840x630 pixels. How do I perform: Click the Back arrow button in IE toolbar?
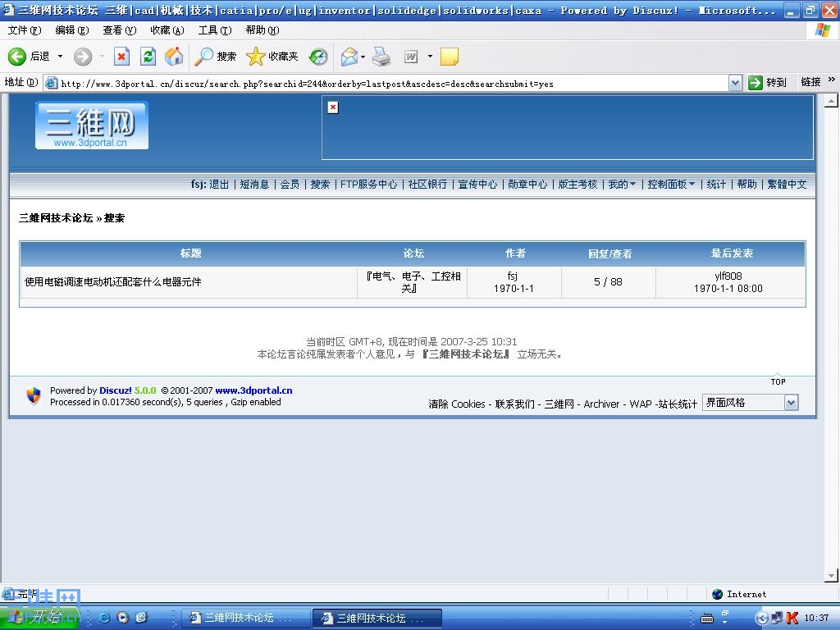point(16,57)
